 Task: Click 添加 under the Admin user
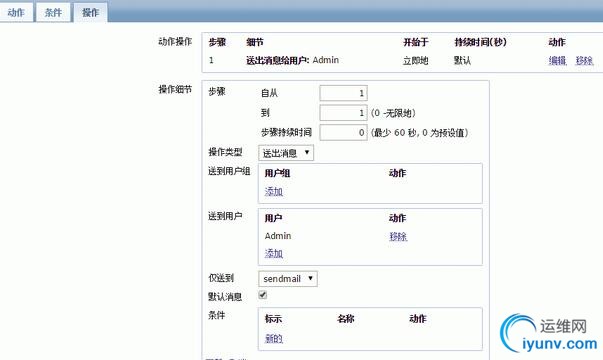(x=274, y=253)
